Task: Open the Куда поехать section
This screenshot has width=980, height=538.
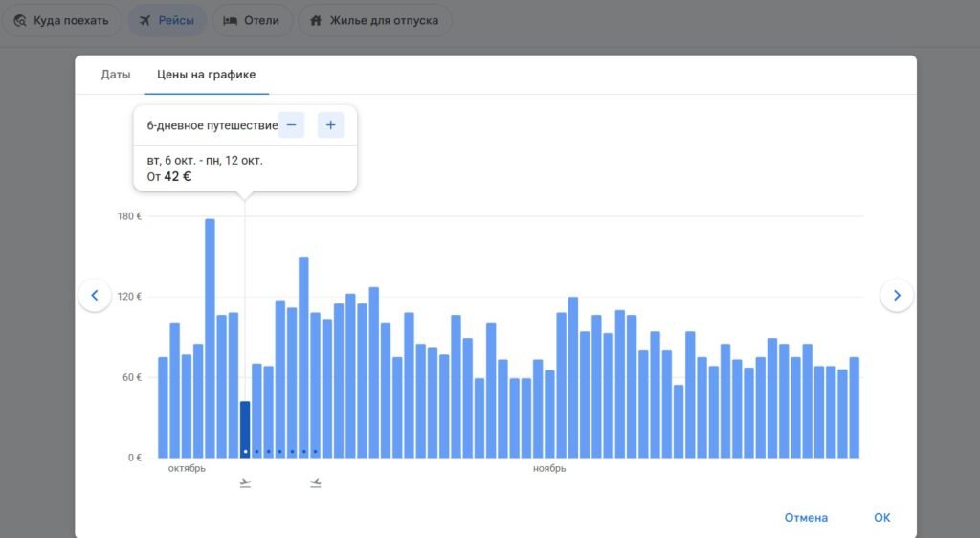Action: (61, 21)
